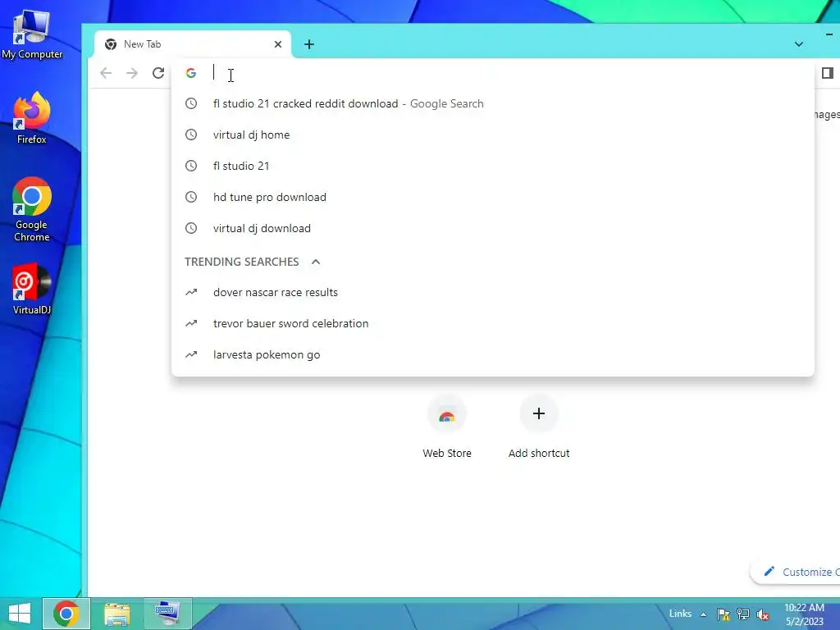Click the Add shortcut button
The width and height of the screenshot is (840, 630).
point(539,427)
